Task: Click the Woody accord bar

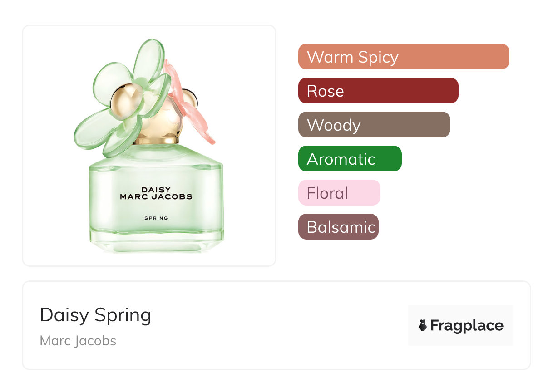Action: coord(374,125)
